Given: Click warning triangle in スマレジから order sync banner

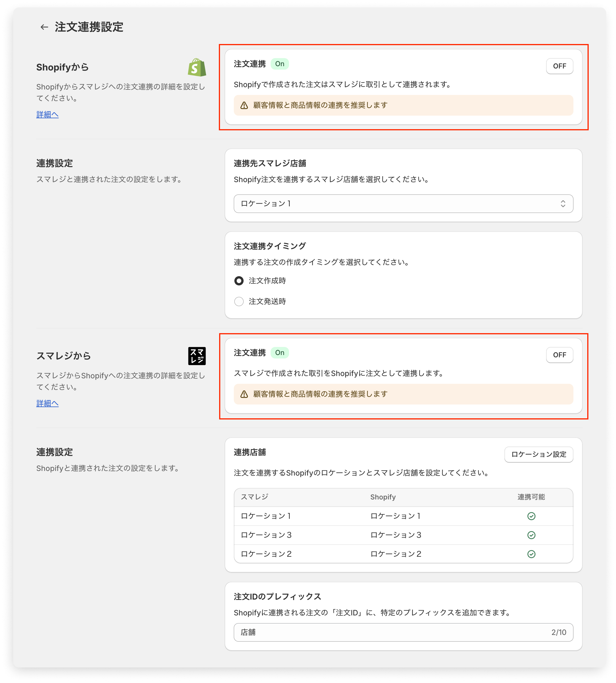Looking at the screenshot, I should tap(244, 394).
